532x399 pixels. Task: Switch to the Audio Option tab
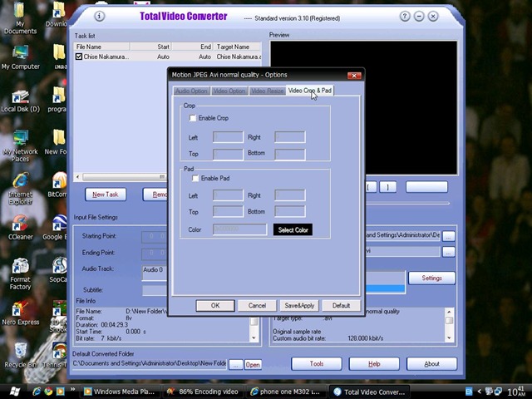[x=191, y=91]
